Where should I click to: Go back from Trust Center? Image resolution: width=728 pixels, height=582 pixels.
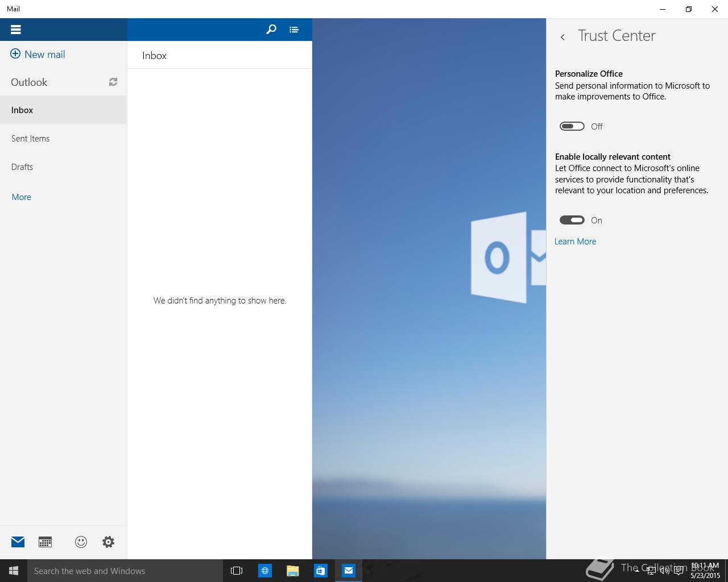coord(562,37)
